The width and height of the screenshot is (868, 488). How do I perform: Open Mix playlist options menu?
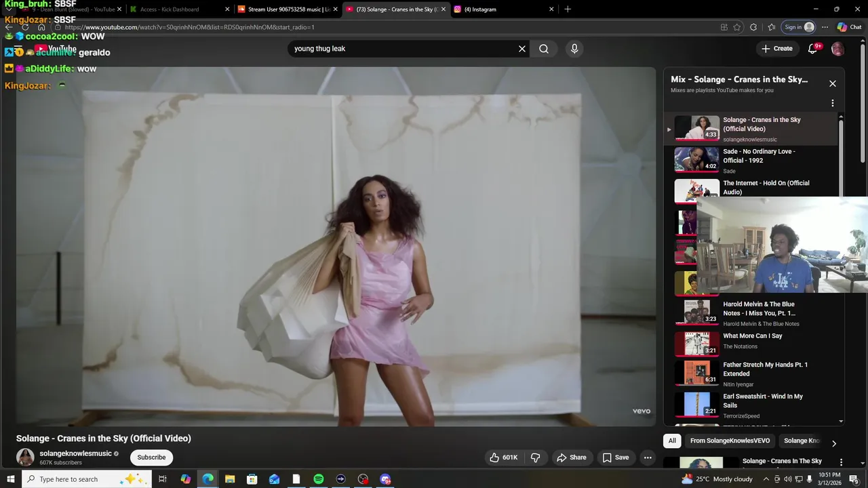[833, 104]
